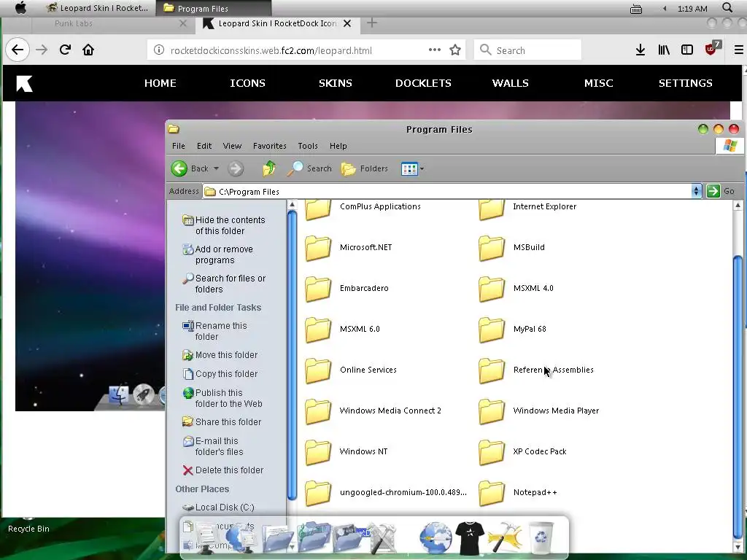Open uBlock extension icon with badge
This screenshot has width=747, height=560.
click(x=712, y=49)
